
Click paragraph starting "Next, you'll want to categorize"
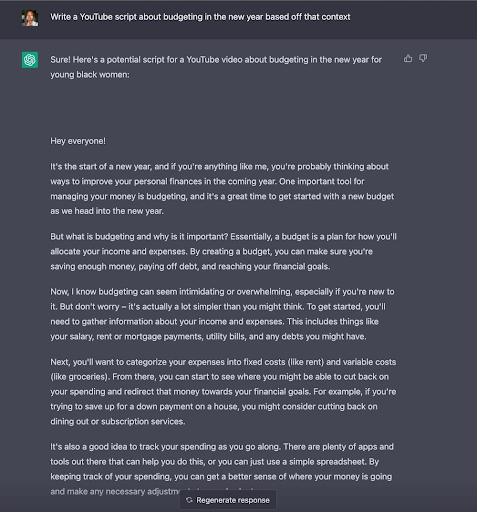coord(223,392)
